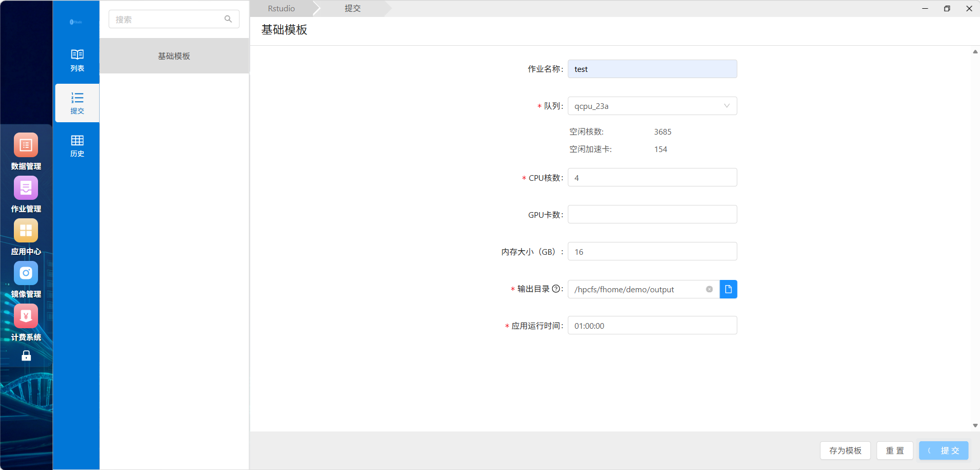Click the empty GPU卡数 field
980x470 pixels.
652,215
